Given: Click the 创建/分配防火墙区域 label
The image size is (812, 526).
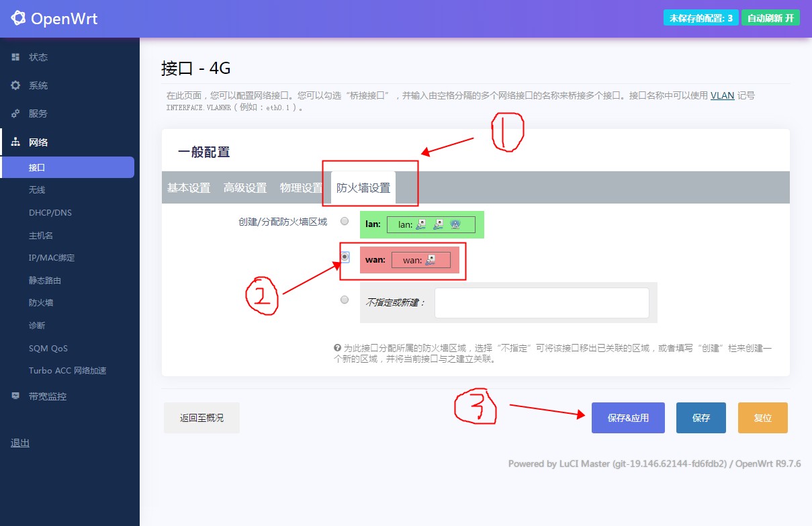Looking at the screenshot, I should click(283, 222).
